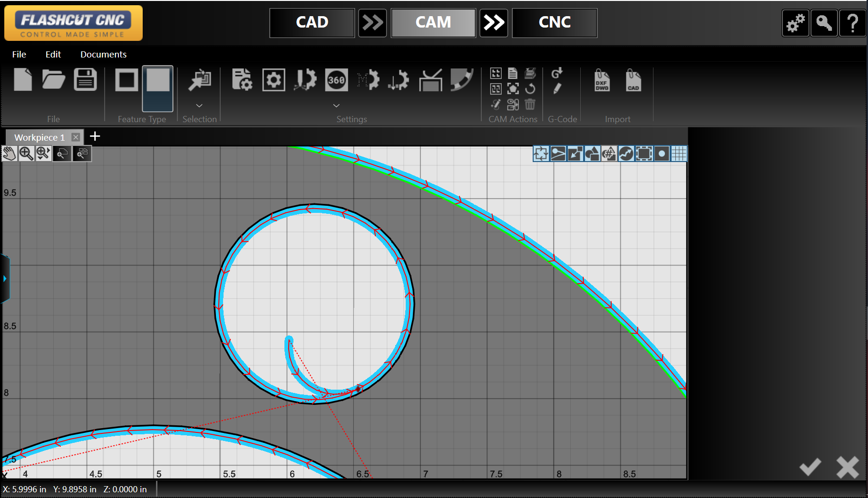868x498 pixels.
Task: Open the DXF/DWG import icon
Action: coord(601,81)
